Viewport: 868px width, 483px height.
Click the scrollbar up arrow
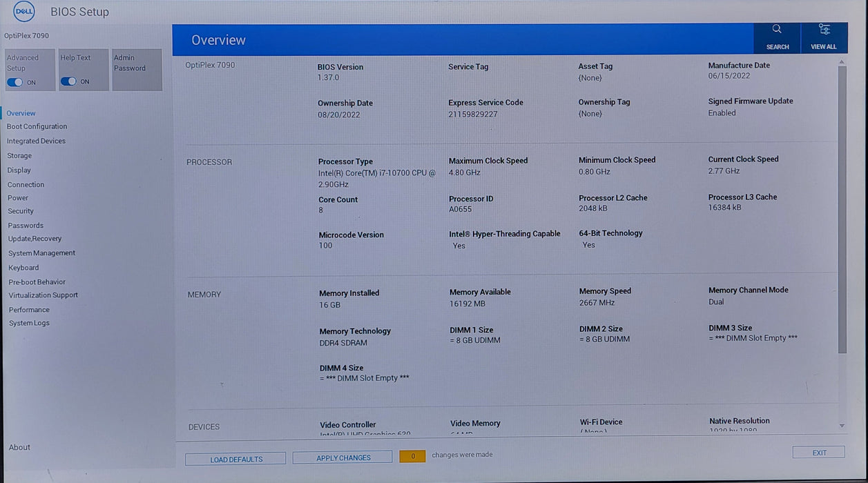coord(842,62)
